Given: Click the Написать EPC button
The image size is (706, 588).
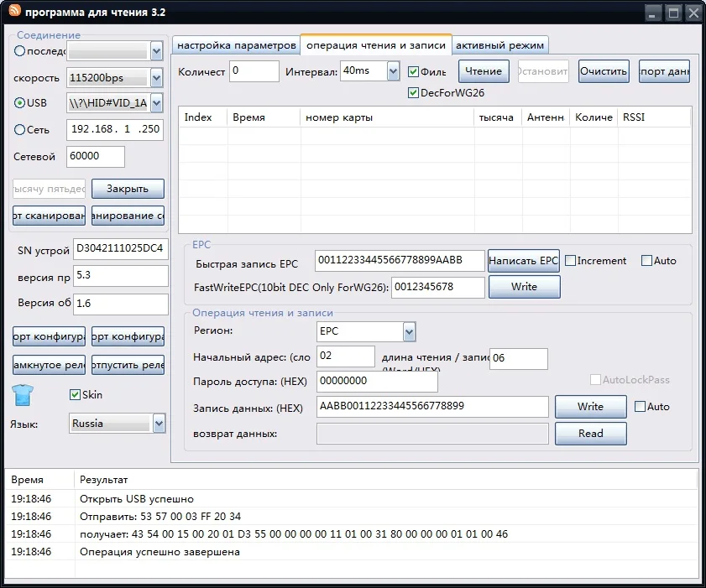Looking at the screenshot, I should (524, 261).
